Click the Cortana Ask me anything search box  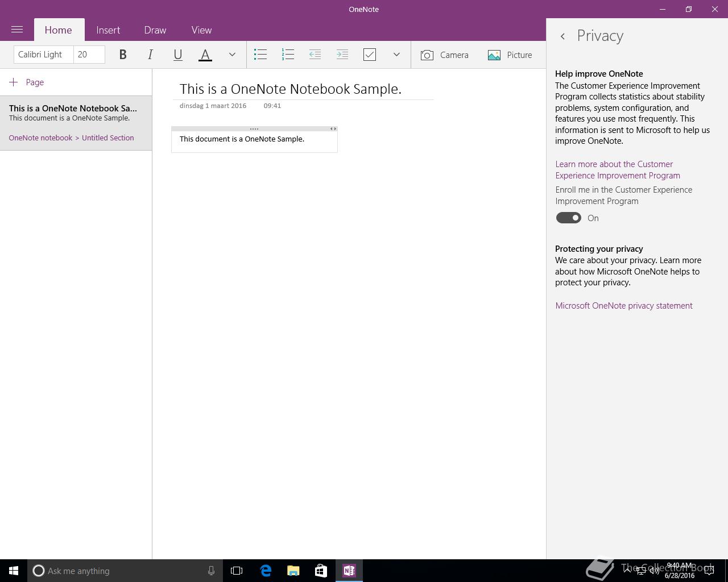(x=125, y=571)
